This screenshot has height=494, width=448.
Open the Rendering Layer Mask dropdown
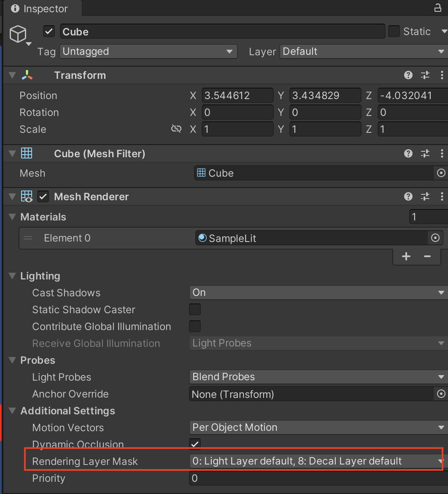(316, 461)
